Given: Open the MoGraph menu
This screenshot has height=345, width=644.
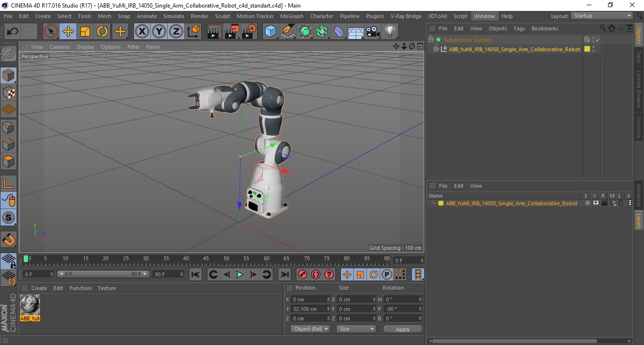Looking at the screenshot, I should (x=292, y=16).
